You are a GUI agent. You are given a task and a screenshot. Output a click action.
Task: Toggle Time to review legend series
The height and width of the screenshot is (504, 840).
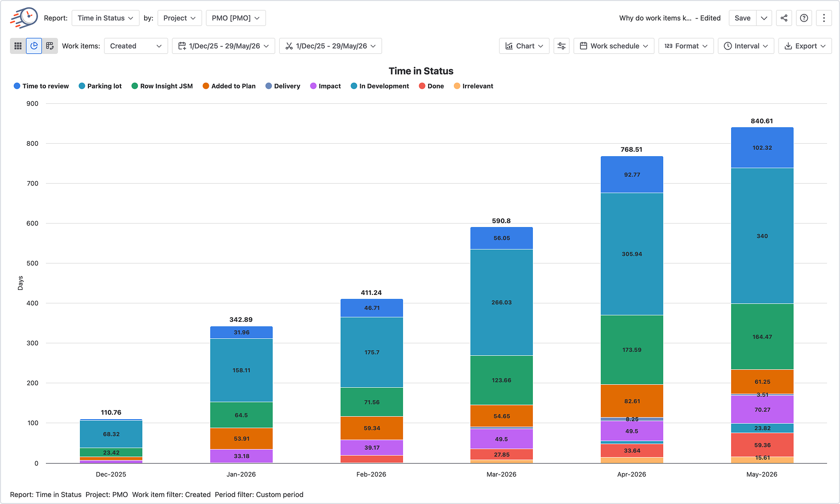[x=41, y=86]
